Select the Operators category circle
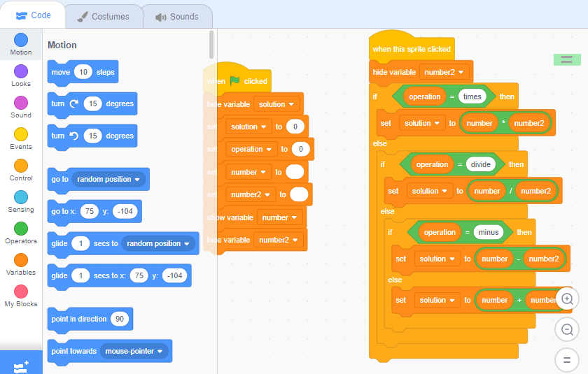The height and width of the screenshot is (374, 588). [x=21, y=229]
